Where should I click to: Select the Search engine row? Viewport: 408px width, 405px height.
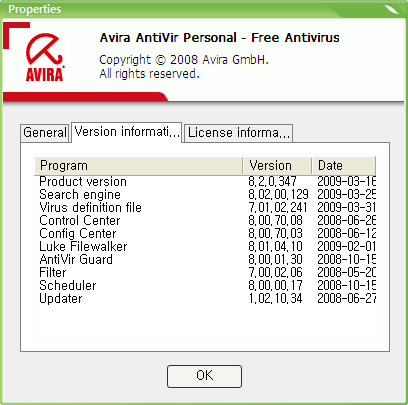pyautogui.click(x=205, y=195)
